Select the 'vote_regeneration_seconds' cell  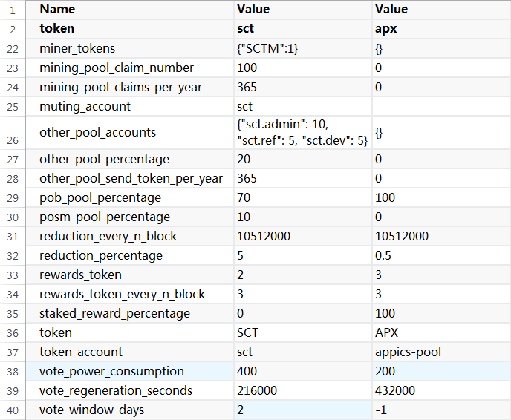[x=130, y=391]
